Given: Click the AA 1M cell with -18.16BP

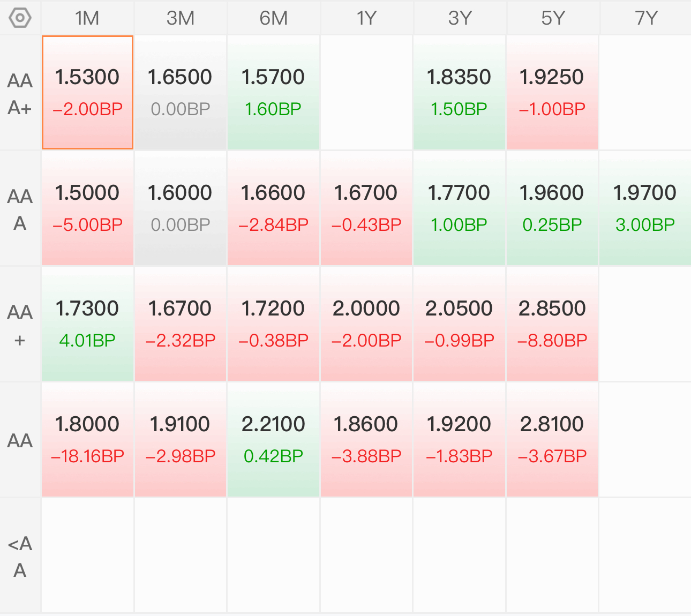Looking at the screenshot, I should pyautogui.click(x=87, y=440).
